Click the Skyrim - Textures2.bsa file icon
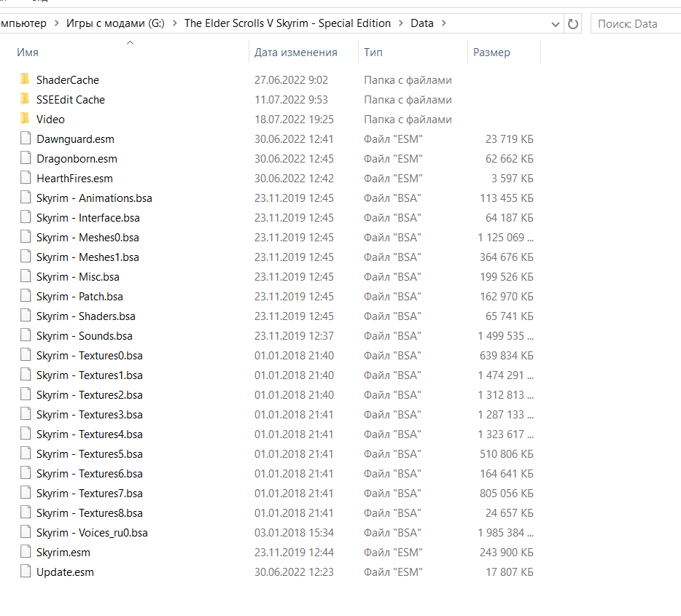Screen dimensions: 681x616 coord(26,394)
